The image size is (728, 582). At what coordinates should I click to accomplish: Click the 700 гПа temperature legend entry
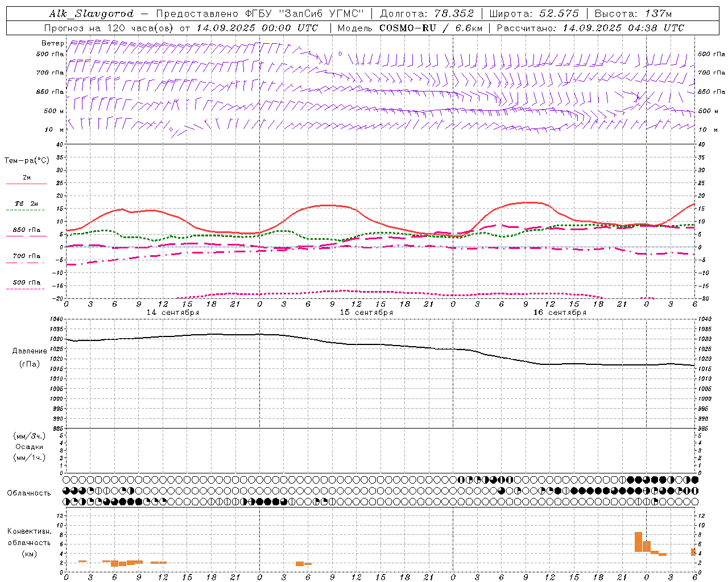tap(26, 256)
